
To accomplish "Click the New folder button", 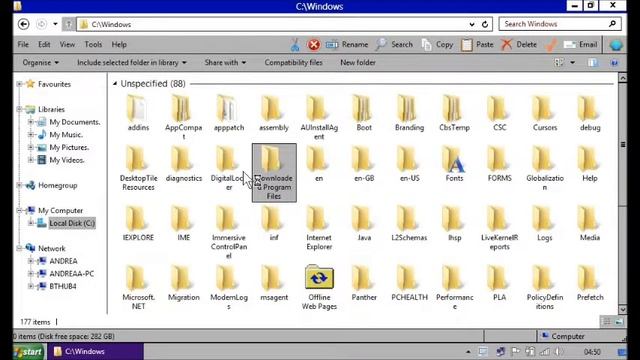I will (x=358, y=62).
